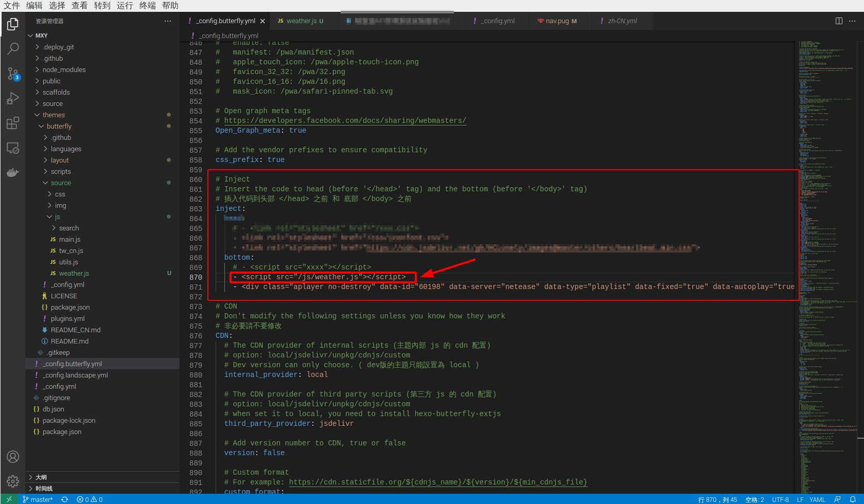The width and height of the screenshot is (864, 504).
Task: Click the split editor right icon
Action: [x=839, y=21]
